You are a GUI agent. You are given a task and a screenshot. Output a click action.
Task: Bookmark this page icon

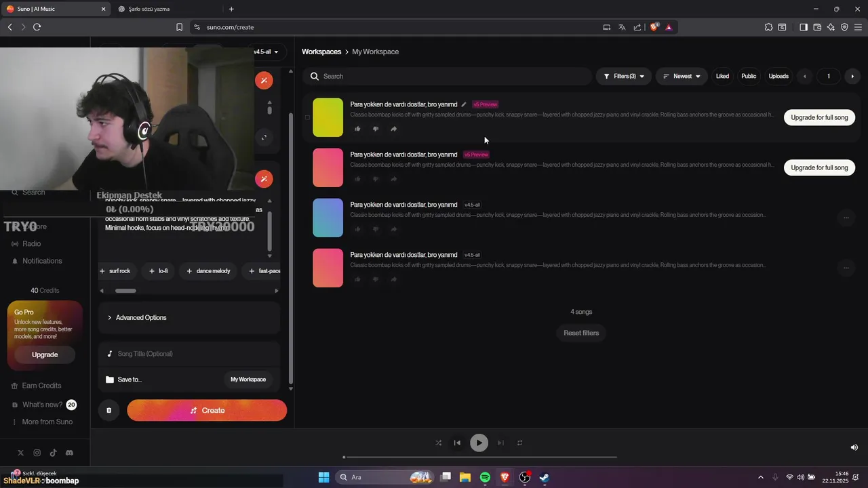[179, 27]
